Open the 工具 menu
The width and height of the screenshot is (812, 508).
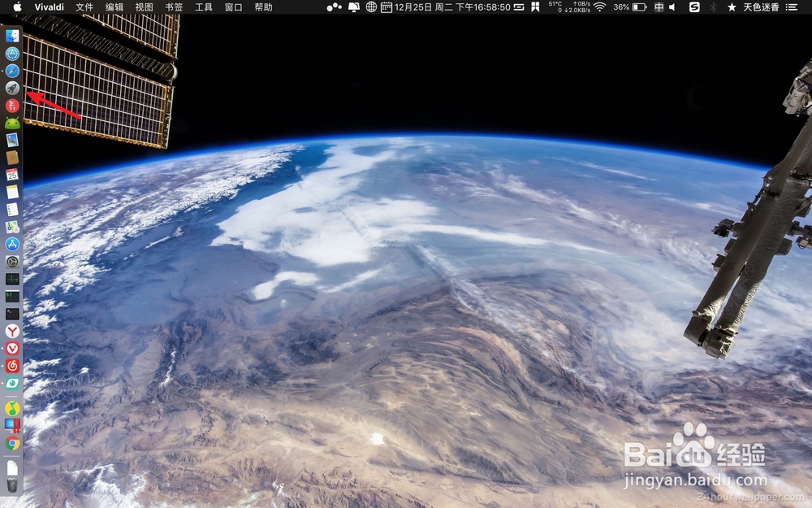(204, 7)
